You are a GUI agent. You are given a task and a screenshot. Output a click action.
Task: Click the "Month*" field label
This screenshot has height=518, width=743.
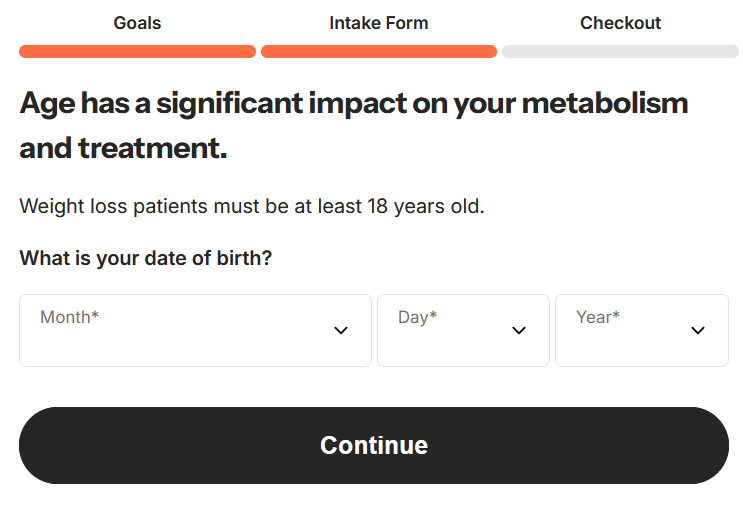point(70,317)
